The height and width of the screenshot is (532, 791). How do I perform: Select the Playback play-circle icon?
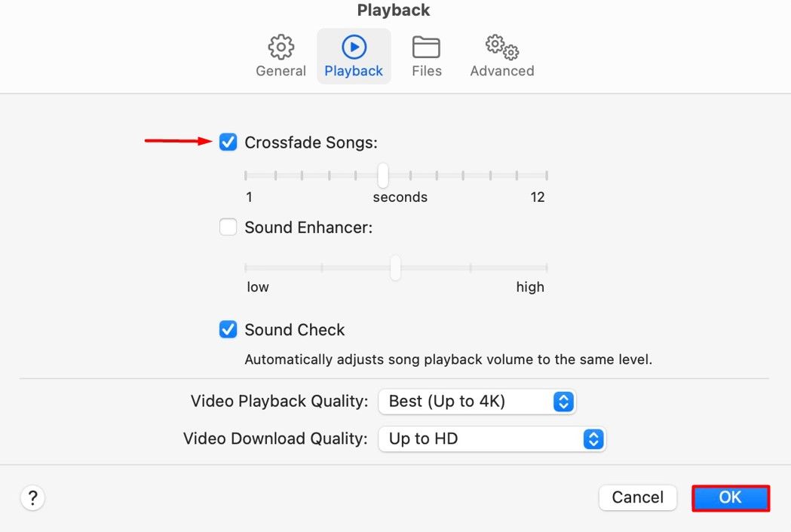tap(354, 47)
